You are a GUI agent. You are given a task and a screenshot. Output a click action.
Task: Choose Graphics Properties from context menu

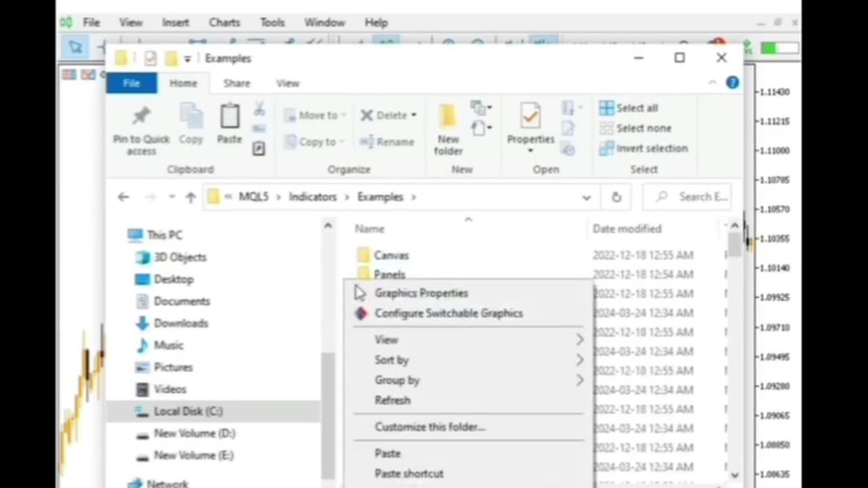tap(468, 293)
